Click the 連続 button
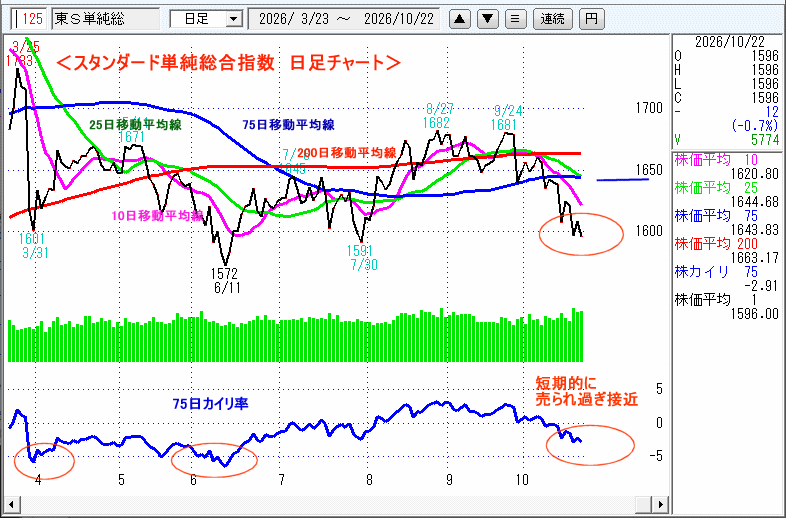The width and height of the screenshot is (786, 518). coord(552,20)
